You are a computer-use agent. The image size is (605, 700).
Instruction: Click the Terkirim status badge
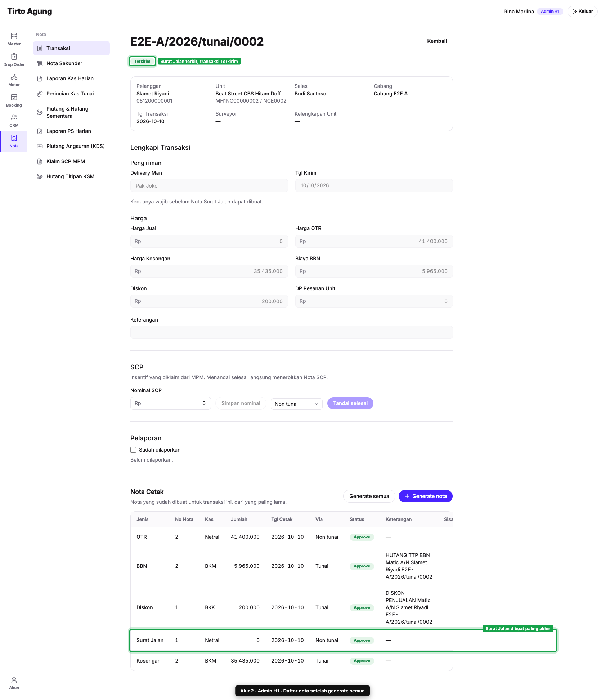pos(142,61)
